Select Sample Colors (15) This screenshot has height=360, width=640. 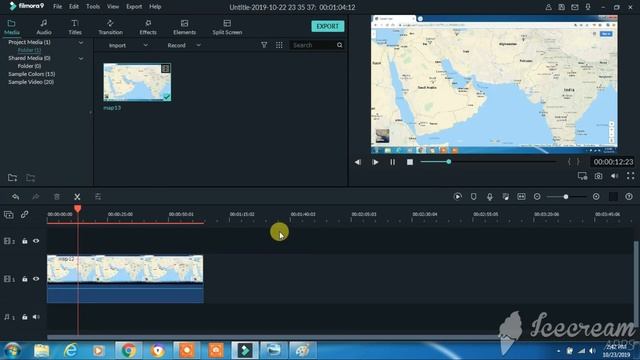[31, 74]
